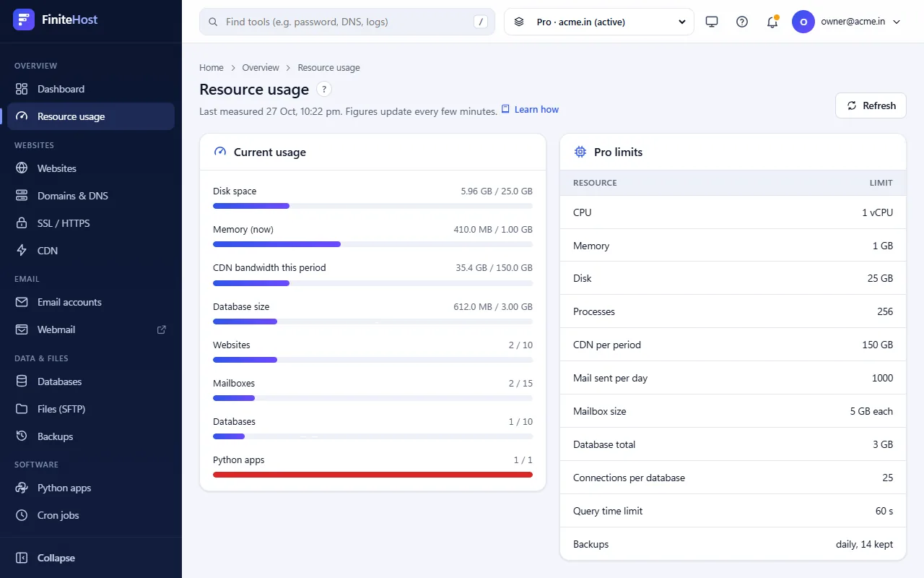Click the magnifier icon in search box

[213, 22]
